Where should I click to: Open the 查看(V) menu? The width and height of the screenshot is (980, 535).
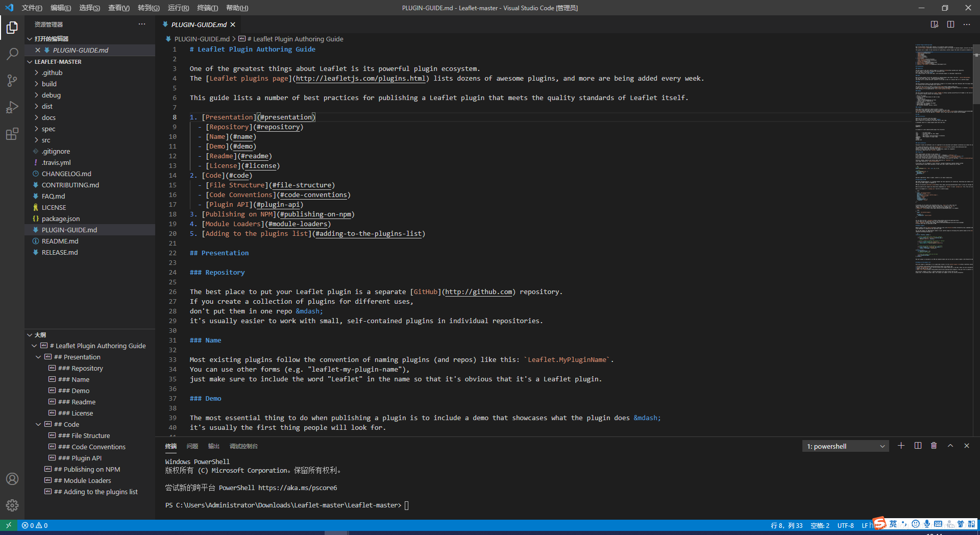(119, 8)
